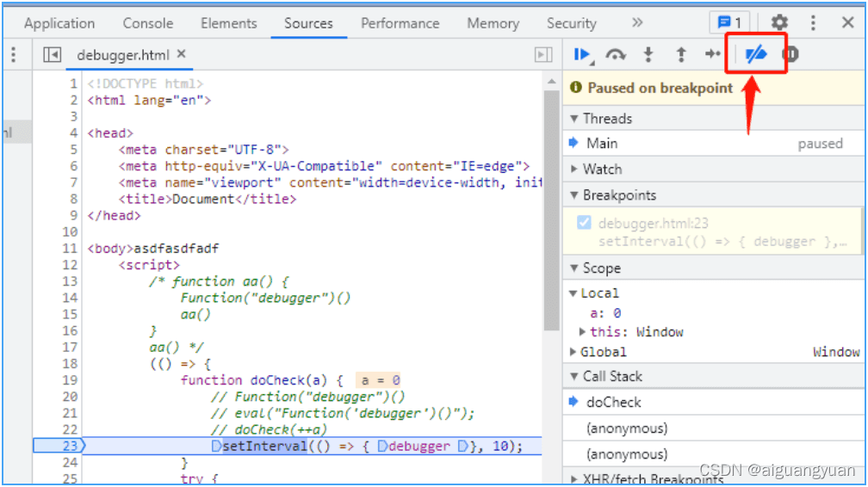
Task: Select the doCheck call stack frame
Action: coord(614,403)
